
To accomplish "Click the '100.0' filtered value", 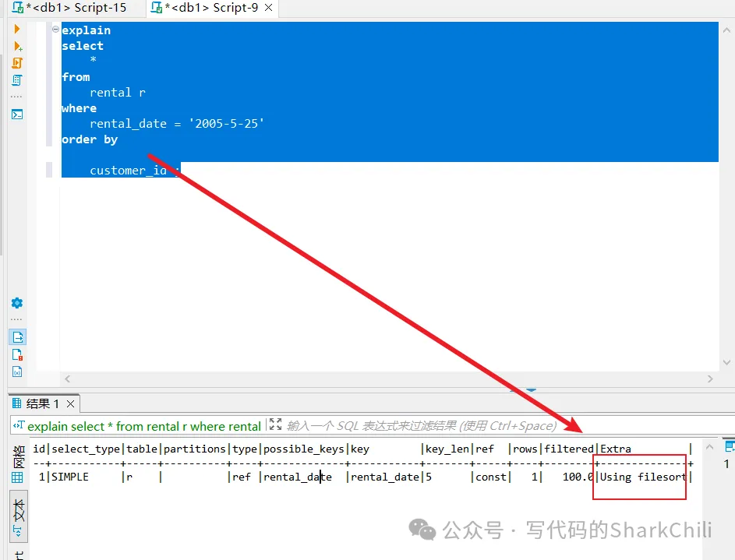I will pyautogui.click(x=578, y=477).
